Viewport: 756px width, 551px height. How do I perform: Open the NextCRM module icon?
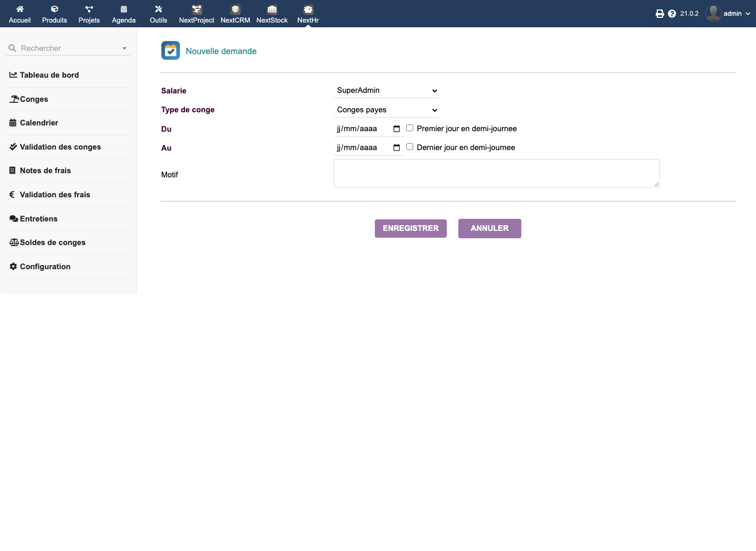(x=235, y=9)
